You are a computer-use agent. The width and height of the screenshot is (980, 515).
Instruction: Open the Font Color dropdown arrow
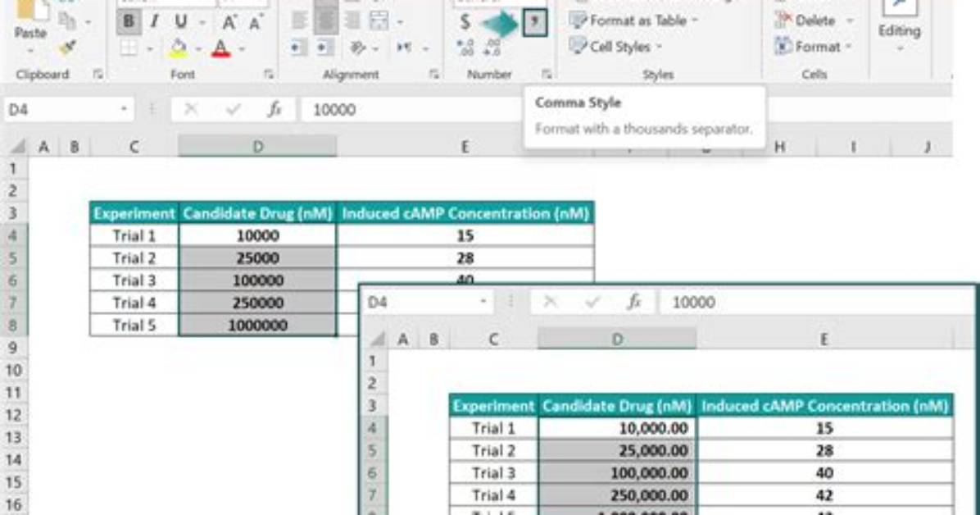[x=241, y=49]
